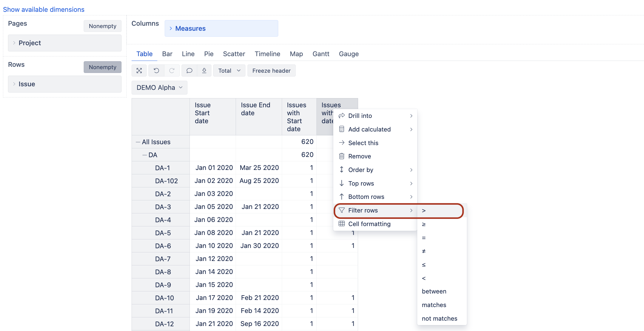
Task: Click the fullscreen expand icon in toolbar
Action: coord(139,71)
